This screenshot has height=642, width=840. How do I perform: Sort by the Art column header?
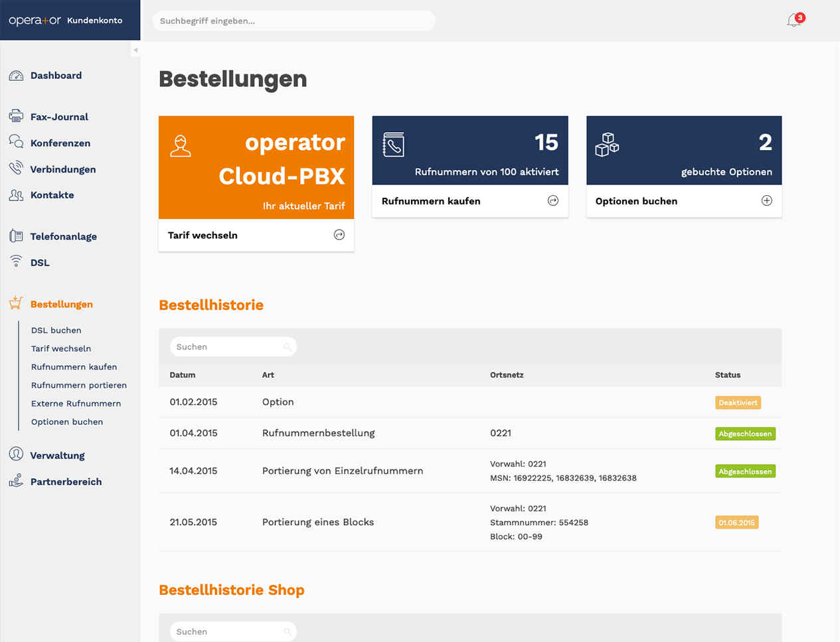268,375
